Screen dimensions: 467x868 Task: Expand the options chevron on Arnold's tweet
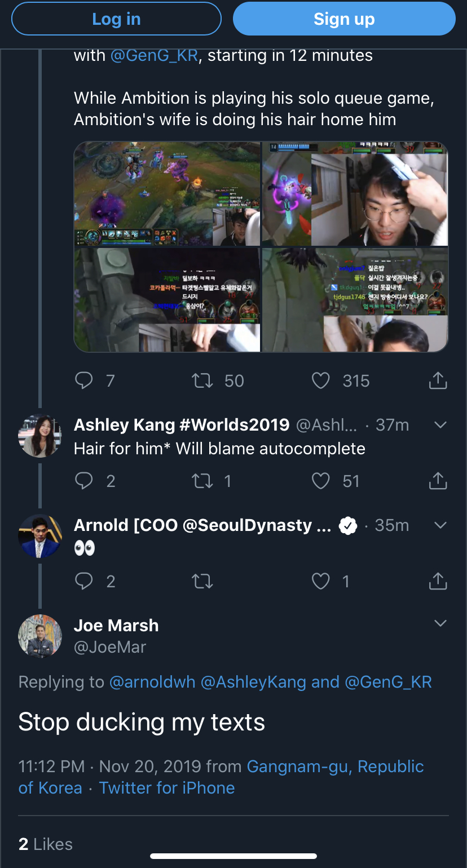tap(440, 525)
